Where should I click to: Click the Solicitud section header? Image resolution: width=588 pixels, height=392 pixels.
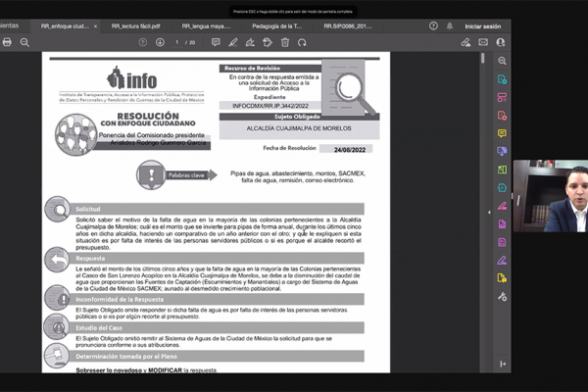(x=217, y=210)
